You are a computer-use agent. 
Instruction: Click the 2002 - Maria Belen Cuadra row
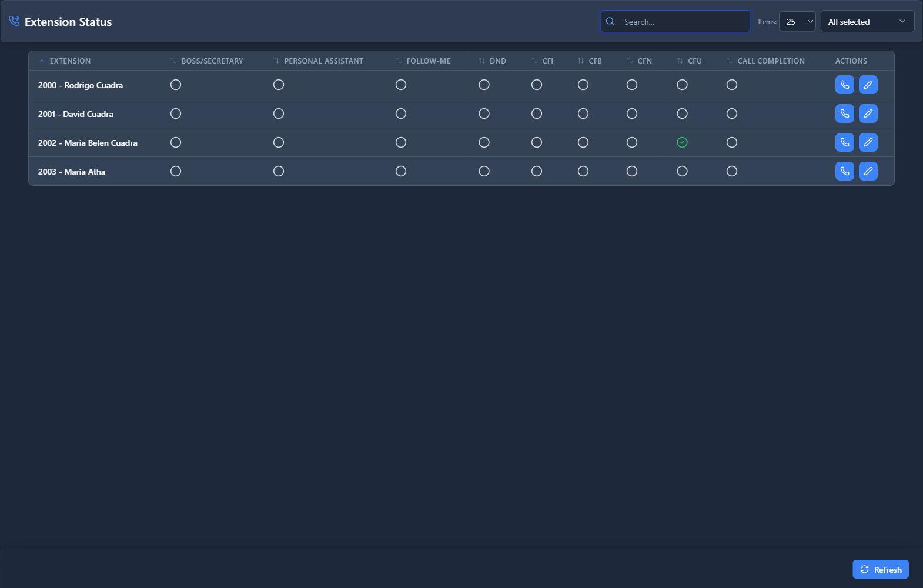[x=88, y=143]
